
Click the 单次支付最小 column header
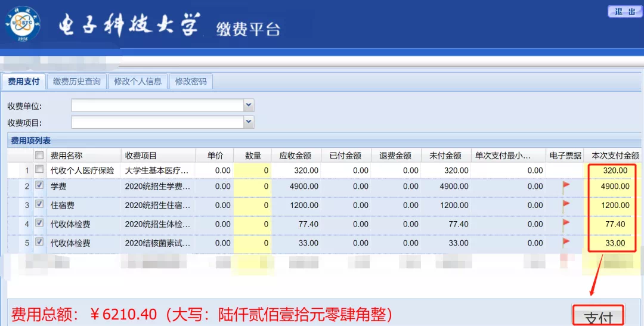coord(508,156)
